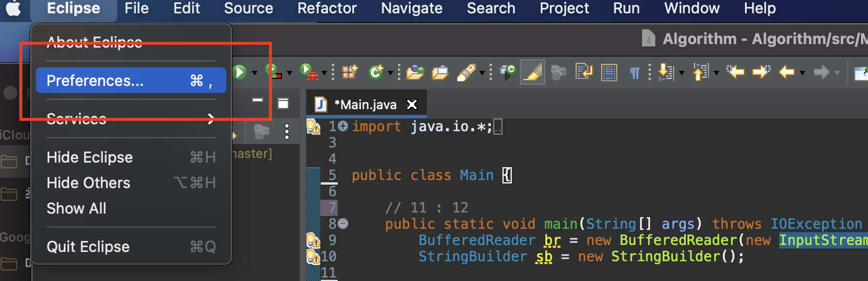Open the Source menu
Image resolution: width=868 pixels, height=281 pixels.
(248, 9)
